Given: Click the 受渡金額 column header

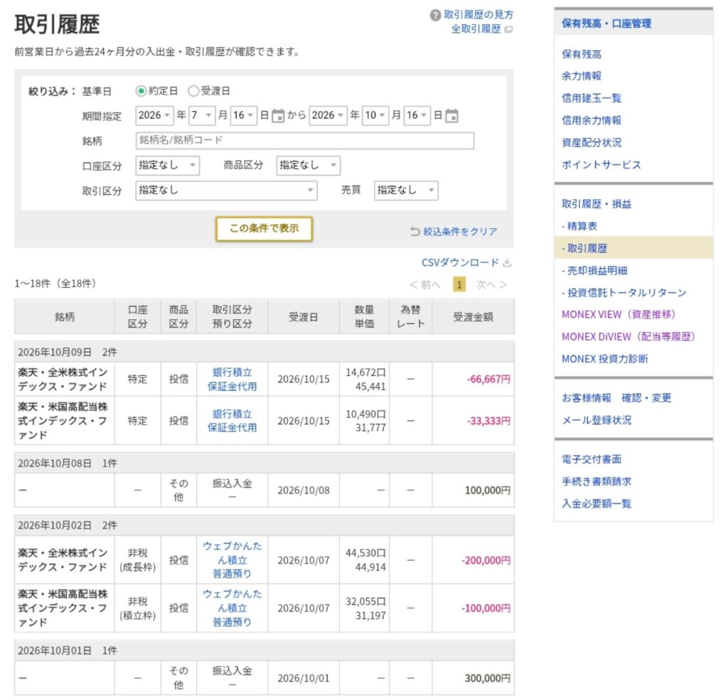Looking at the screenshot, I should point(473,317).
